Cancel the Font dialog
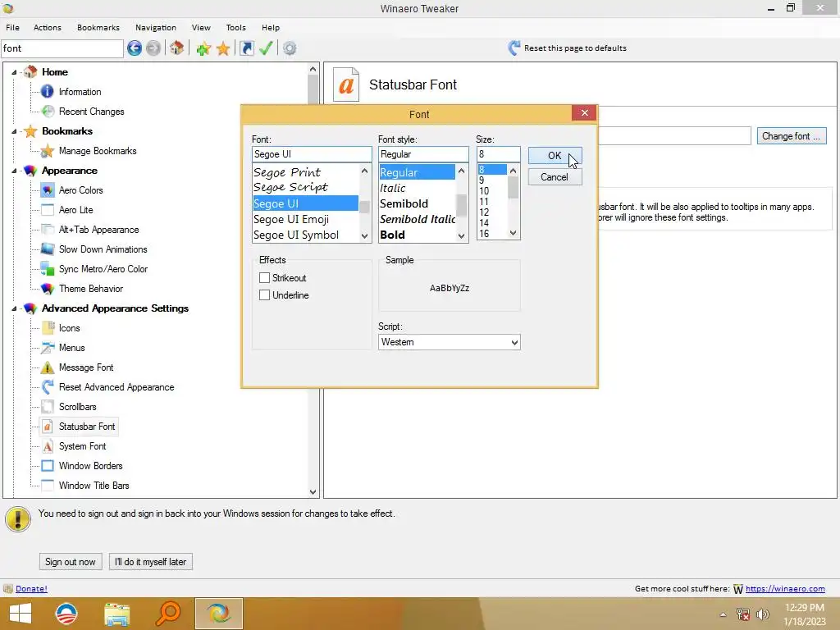 (555, 177)
